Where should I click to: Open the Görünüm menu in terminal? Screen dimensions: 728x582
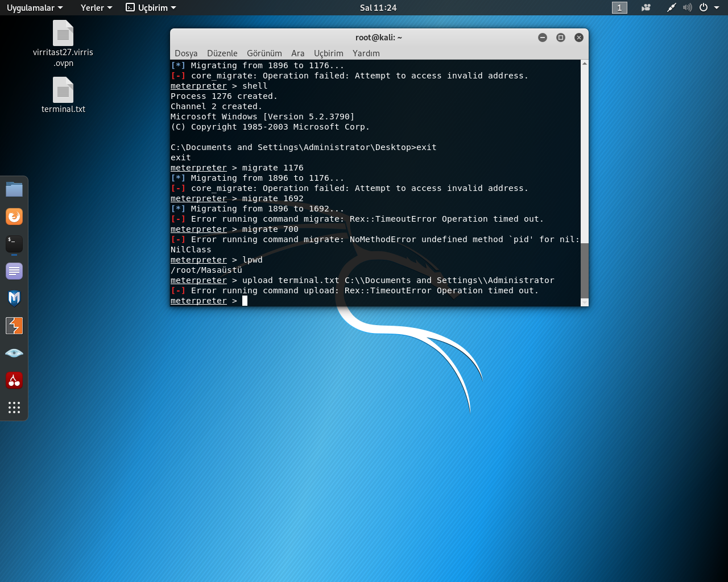(264, 53)
